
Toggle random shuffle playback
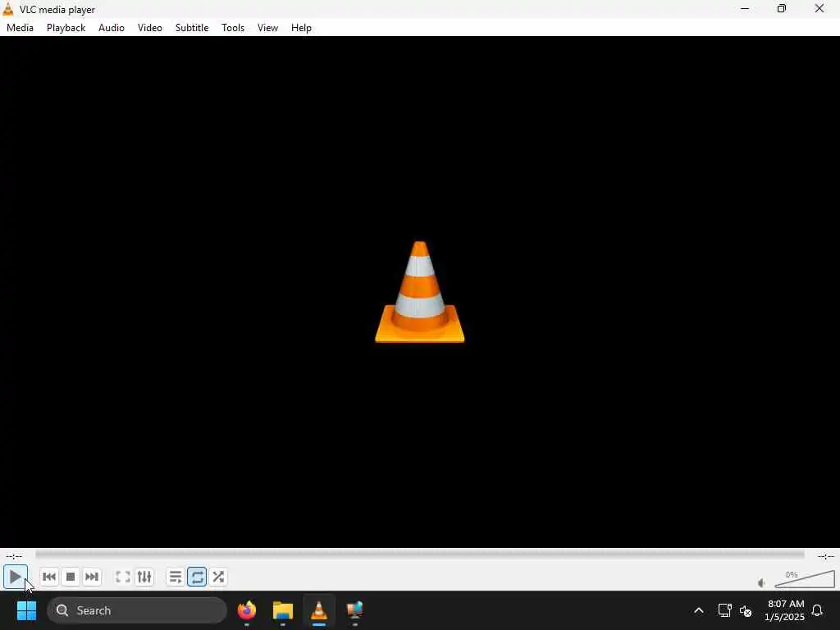(218, 577)
